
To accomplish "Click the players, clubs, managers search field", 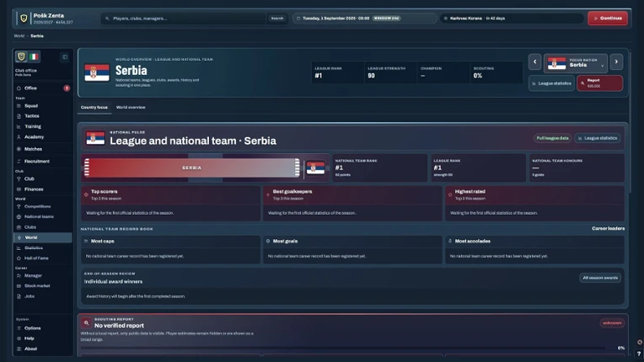I will tap(184, 19).
